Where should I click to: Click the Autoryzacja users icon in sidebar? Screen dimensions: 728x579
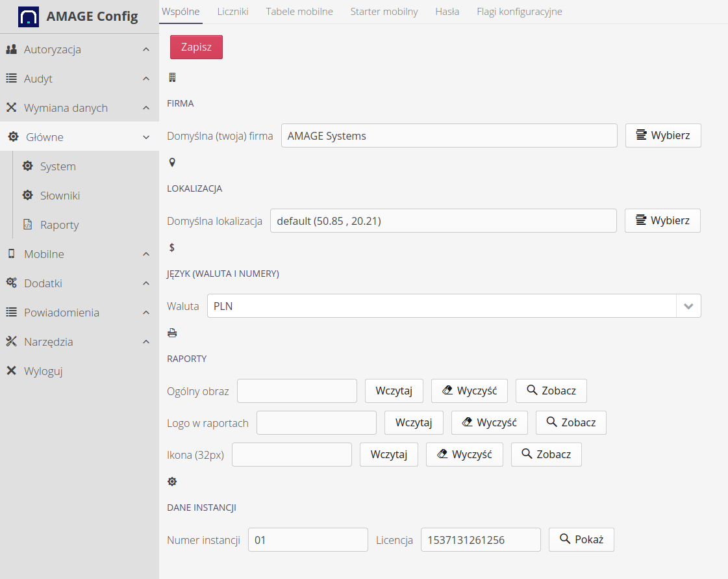pyautogui.click(x=11, y=49)
